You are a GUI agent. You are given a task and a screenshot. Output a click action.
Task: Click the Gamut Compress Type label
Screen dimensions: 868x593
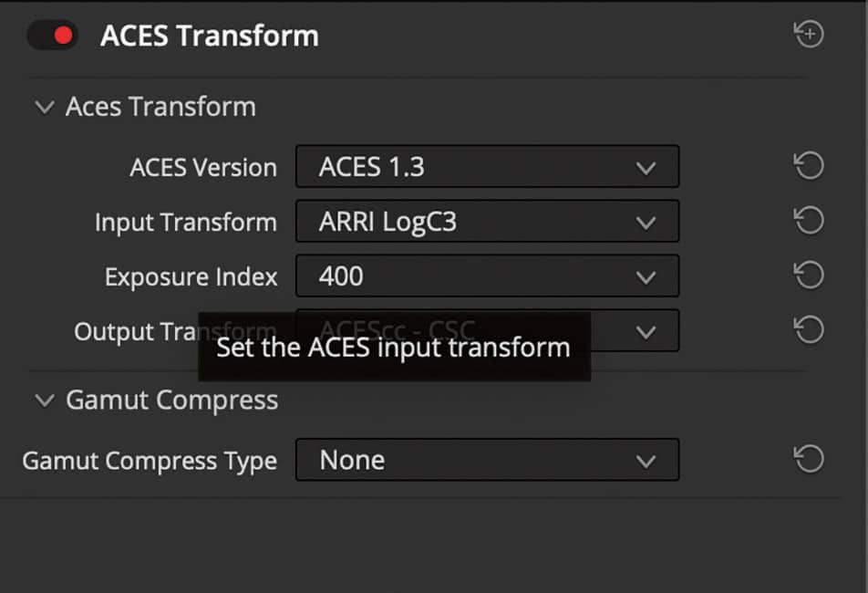point(150,462)
